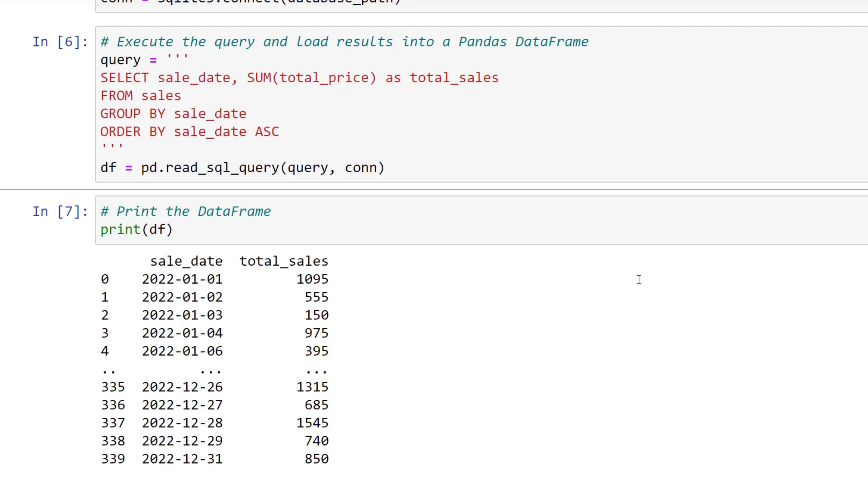This screenshot has width=868, height=488.
Task: Click row index 339 in the output
Action: pos(113,459)
